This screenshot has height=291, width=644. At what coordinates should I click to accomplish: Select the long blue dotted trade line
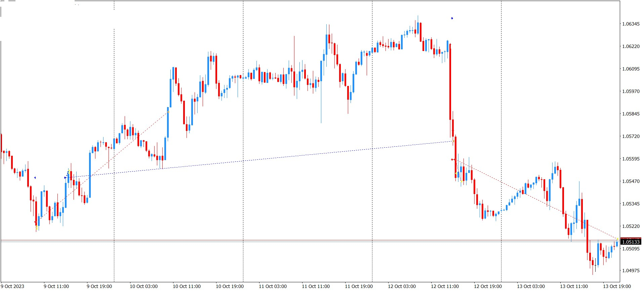click(259, 159)
